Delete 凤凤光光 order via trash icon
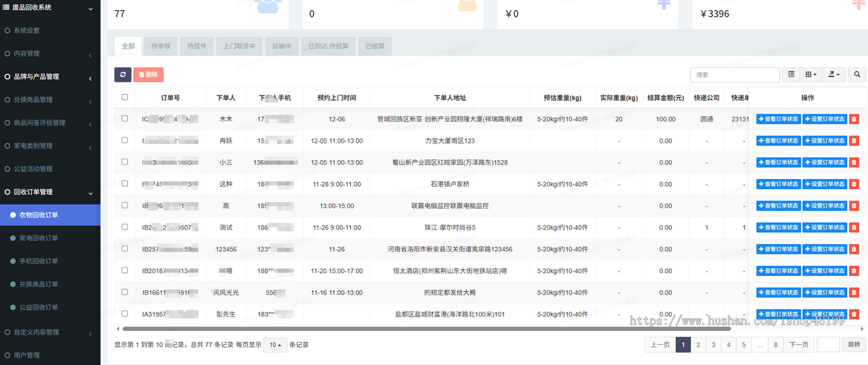Viewport: 868px width, 365px height. click(x=854, y=293)
